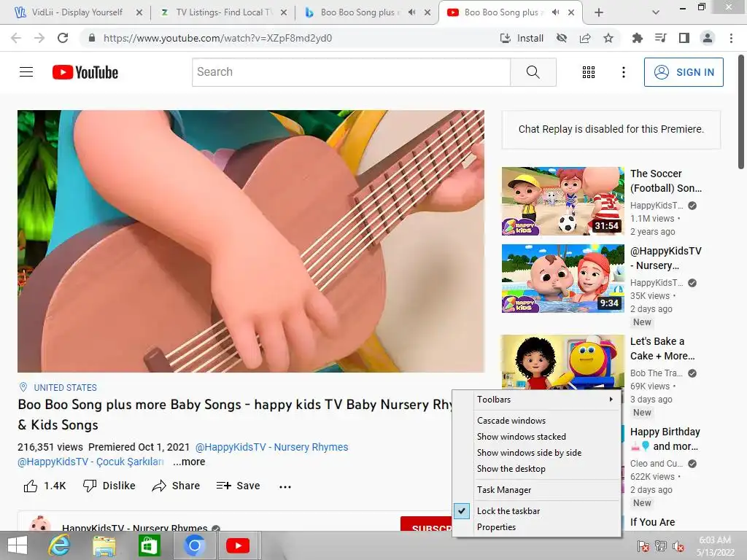Go to the YouTube home logo
747x560 pixels.
pyautogui.click(x=85, y=72)
